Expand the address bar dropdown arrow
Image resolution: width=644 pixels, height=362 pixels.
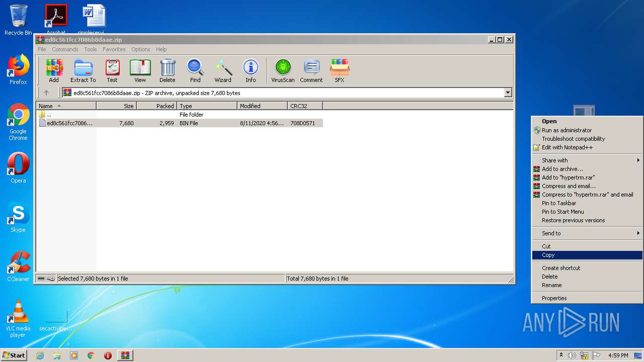(x=508, y=93)
